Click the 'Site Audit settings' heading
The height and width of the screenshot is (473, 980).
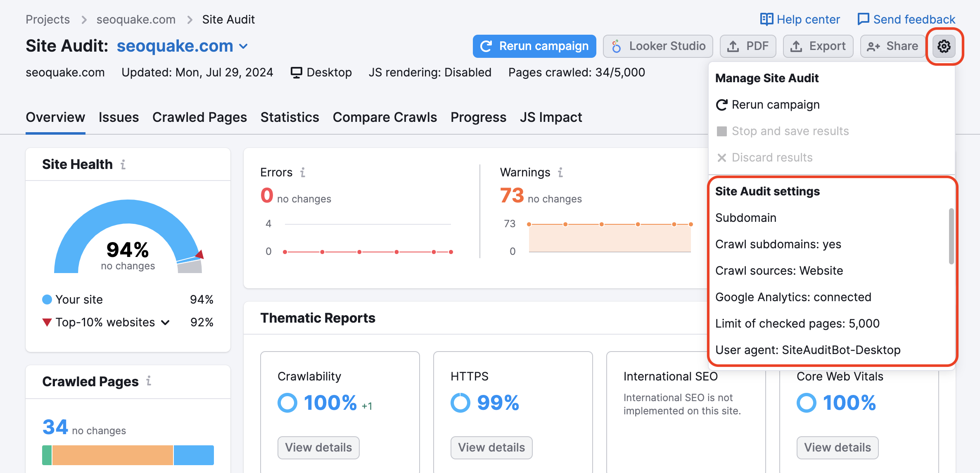[767, 191]
